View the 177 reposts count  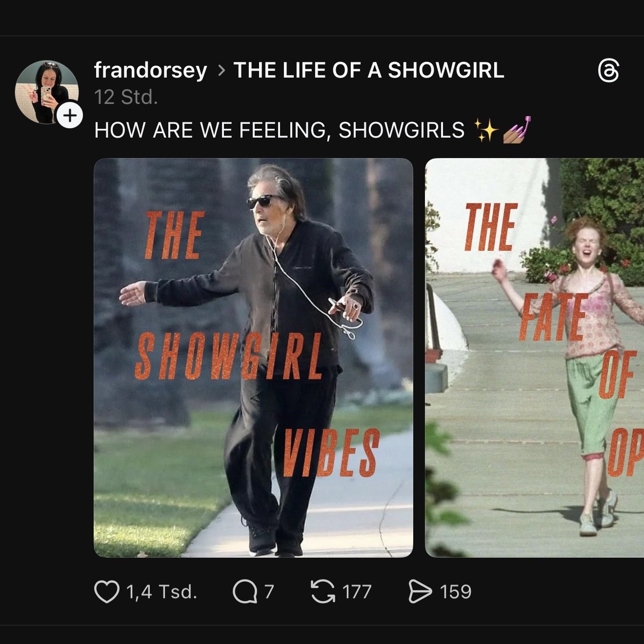(357, 592)
